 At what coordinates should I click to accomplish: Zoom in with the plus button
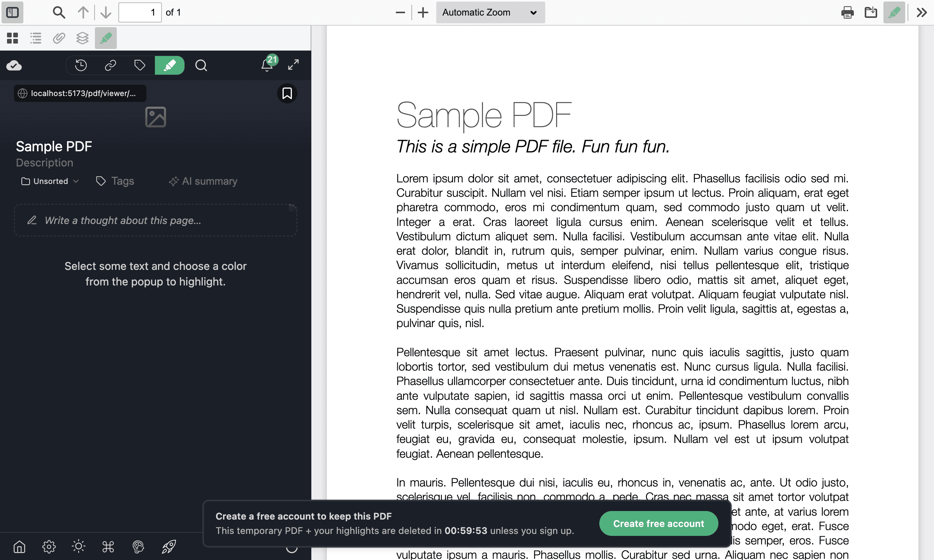coord(423,12)
